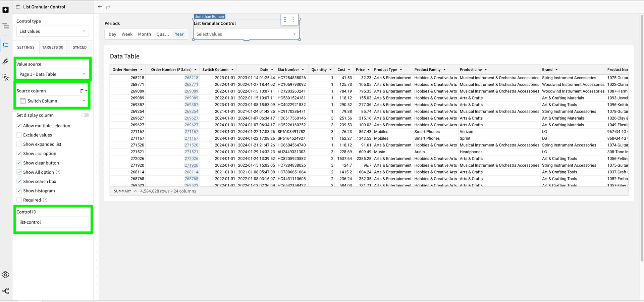Open Quantity column header menu arrow

[330, 70]
